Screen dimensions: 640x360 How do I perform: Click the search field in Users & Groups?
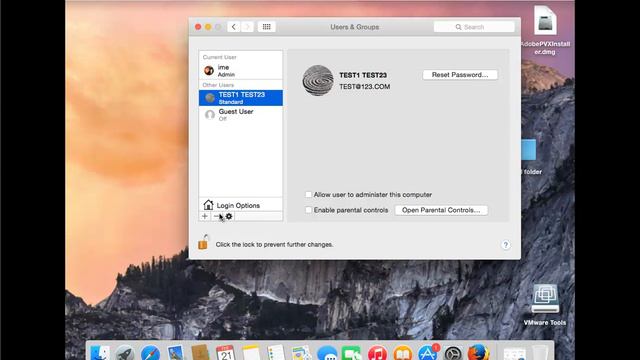474,27
